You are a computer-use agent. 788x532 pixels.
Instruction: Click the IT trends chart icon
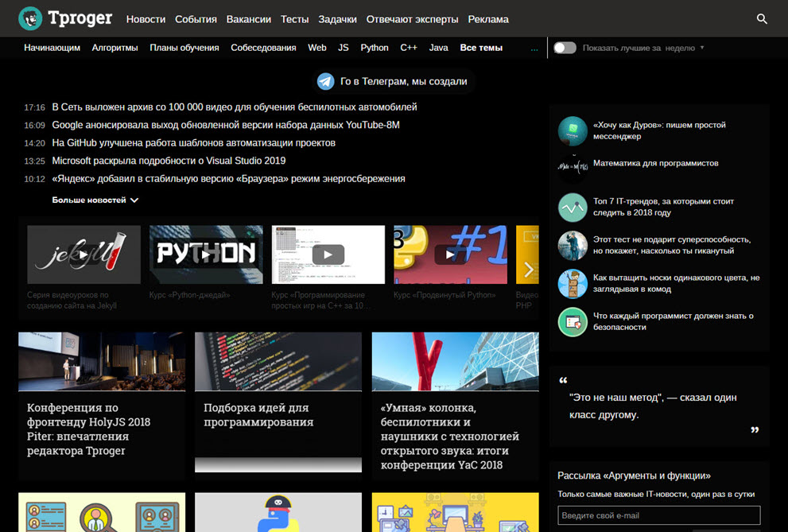point(573,207)
